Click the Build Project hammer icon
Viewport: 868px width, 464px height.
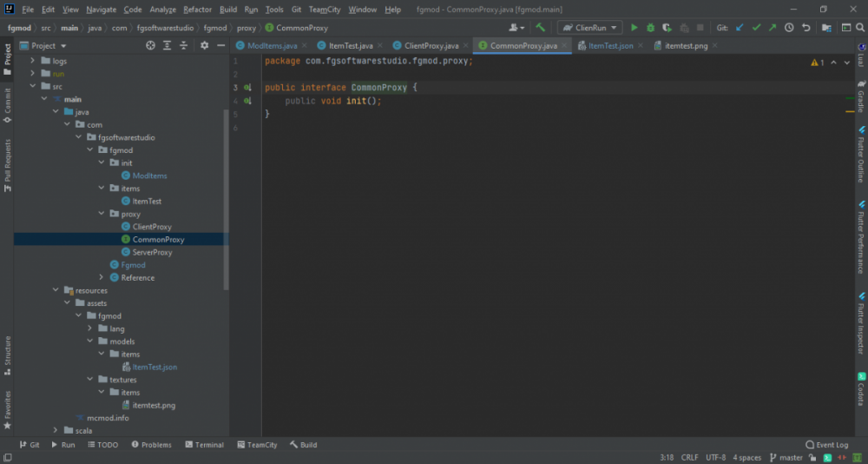[540, 28]
